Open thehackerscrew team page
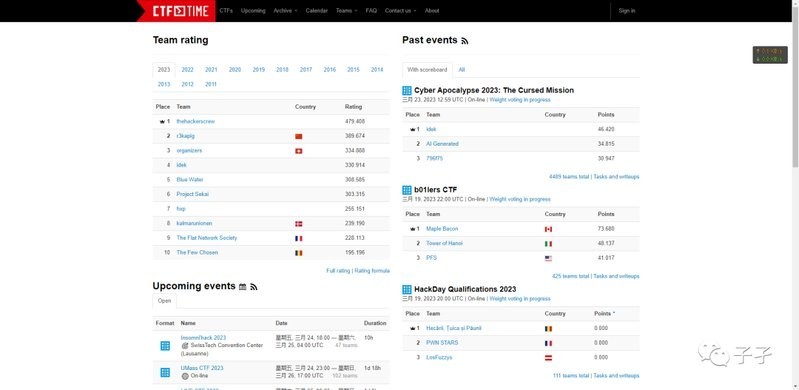The image size is (799, 390). click(196, 122)
